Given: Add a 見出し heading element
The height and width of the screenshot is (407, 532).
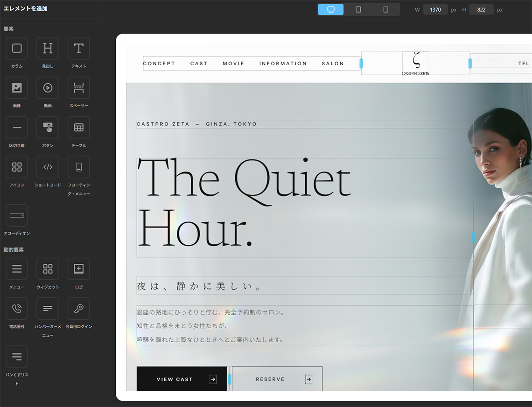Looking at the screenshot, I should click(x=48, y=48).
